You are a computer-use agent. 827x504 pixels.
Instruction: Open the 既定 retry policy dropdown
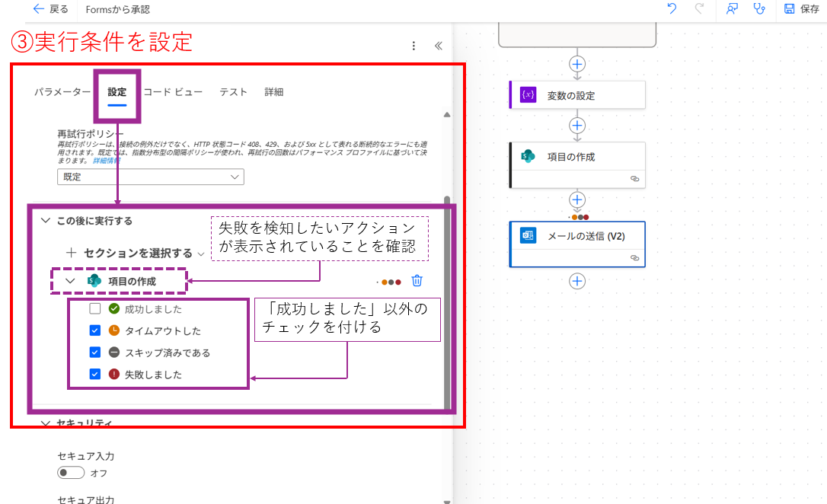[150, 177]
